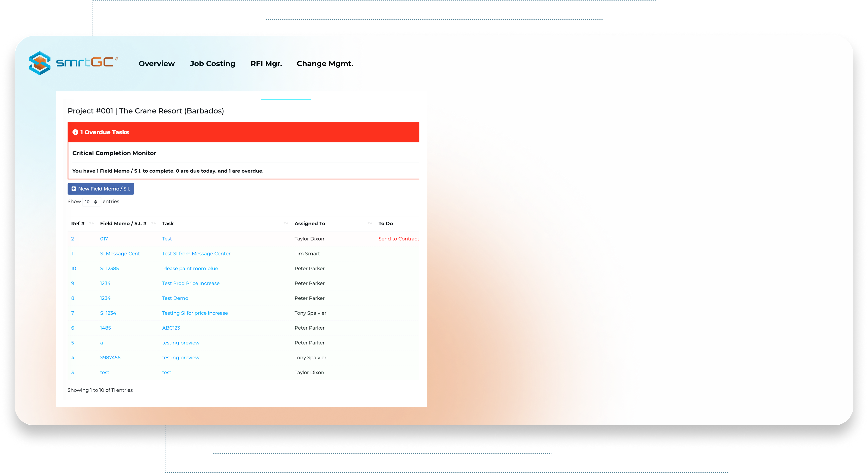Image resolution: width=868 pixels, height=473 pixels.
Task: Open the Overview menu
Action: tap(157, 64)
